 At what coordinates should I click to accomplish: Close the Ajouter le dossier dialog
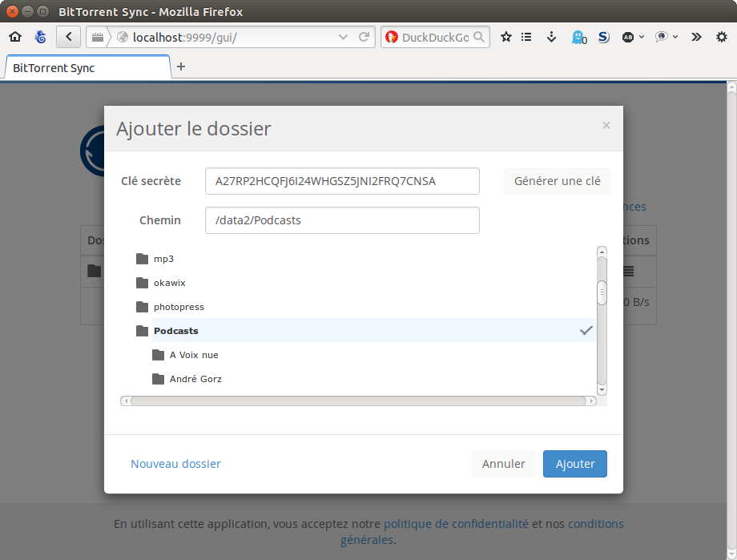coord(606,125)
